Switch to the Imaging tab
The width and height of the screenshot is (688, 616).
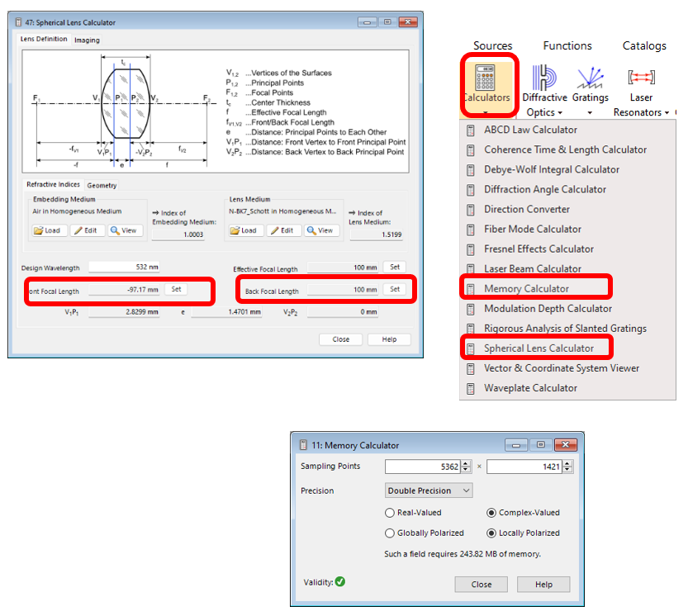[87, 40]
